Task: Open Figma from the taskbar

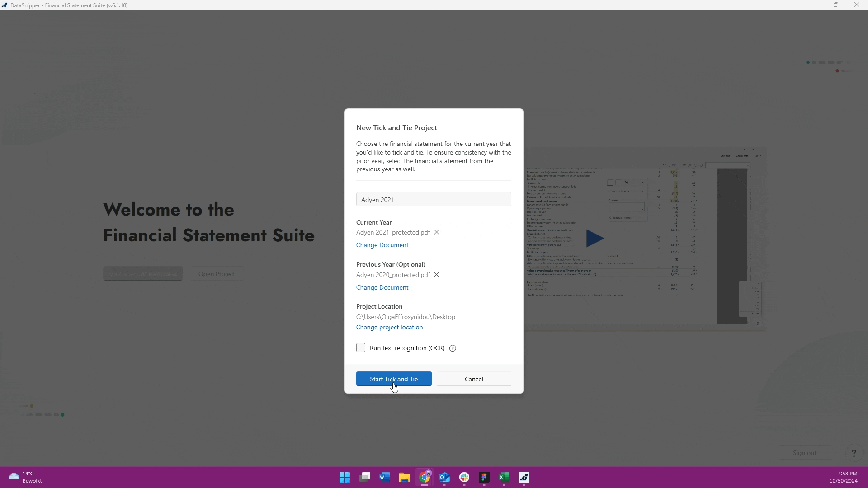Action: pyautogui.click(x=484, y=478)
